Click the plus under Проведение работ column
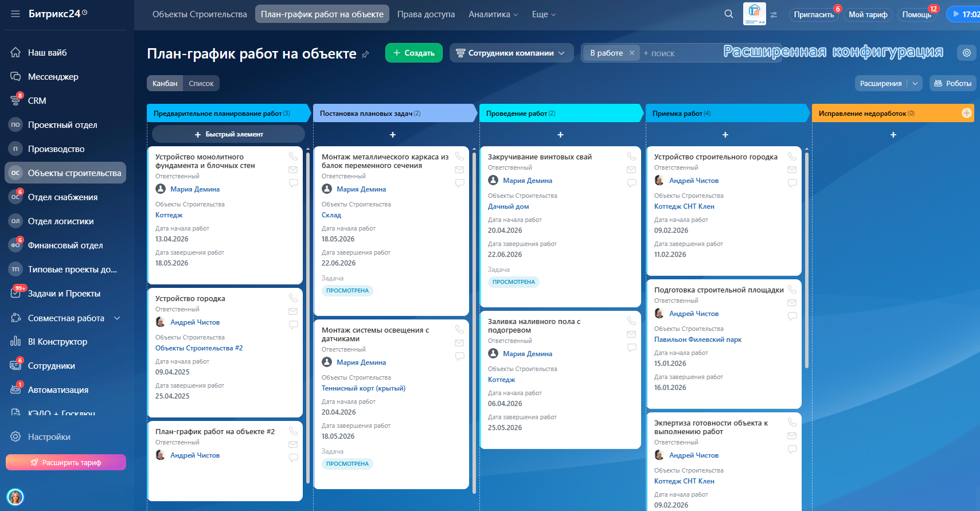This screenshot has width=980, height=511. (561, 135)
